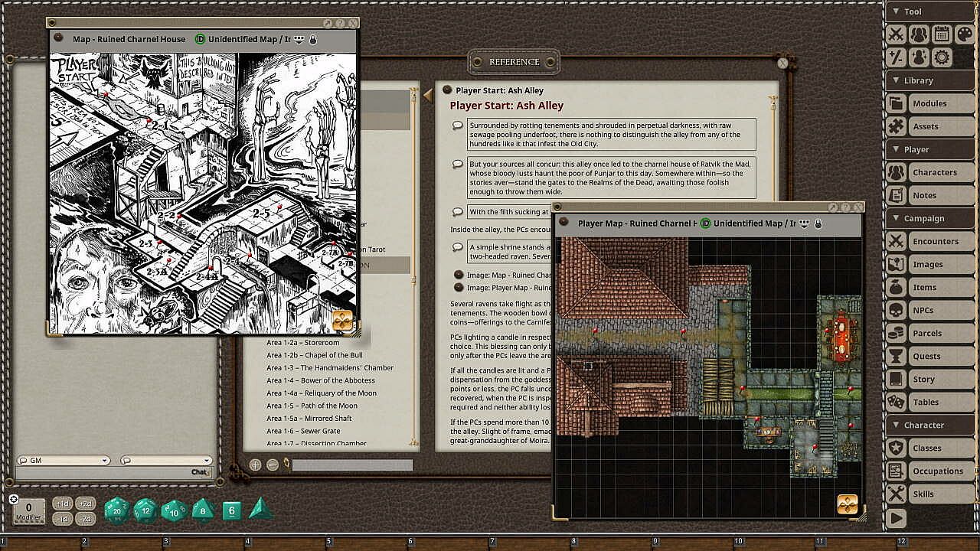Pick the d12 die

[145, 510]
